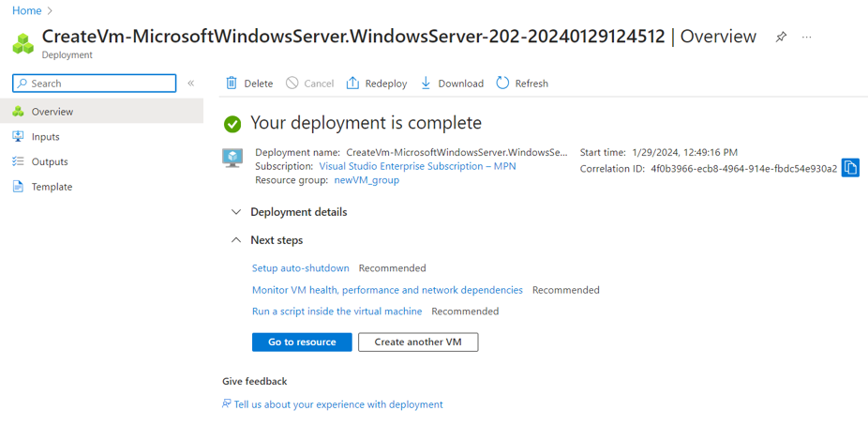Click the Refresh circular arrow icon

(x=502, y=84)
